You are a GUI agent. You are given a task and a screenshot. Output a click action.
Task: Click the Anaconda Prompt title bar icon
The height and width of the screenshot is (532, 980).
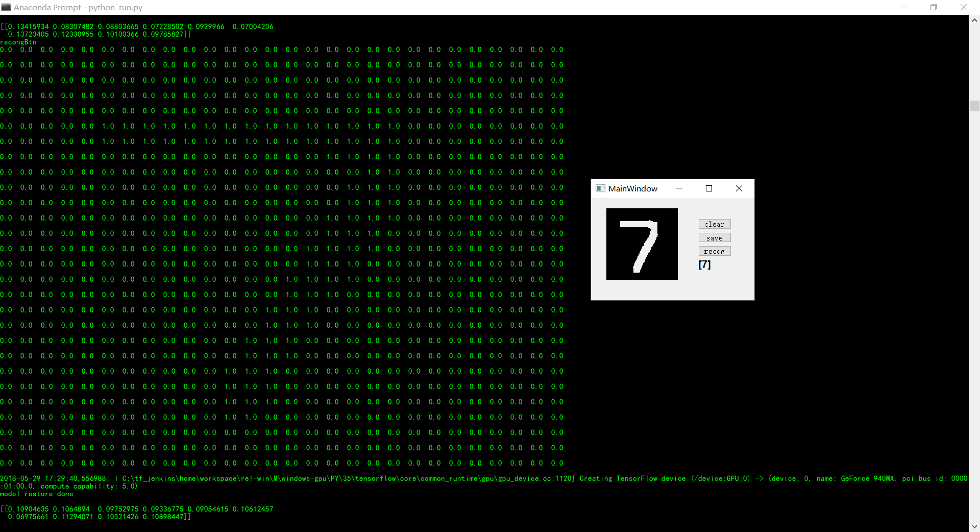(6, 7)
